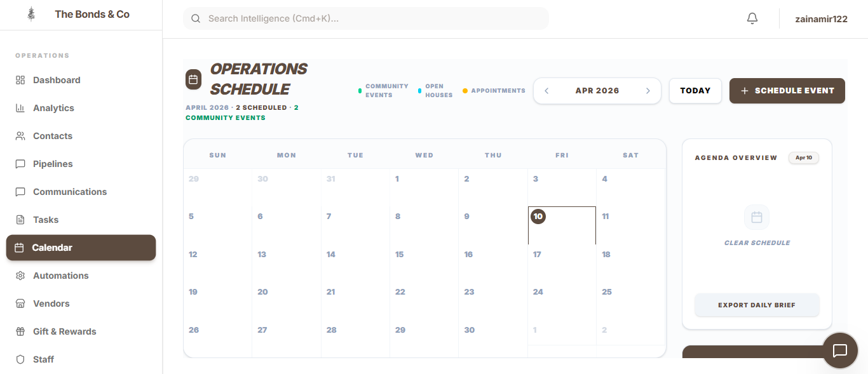Open the zainamir122 user account menu
This screenshot has height=374, width=868.
click(x=821, y=19)
